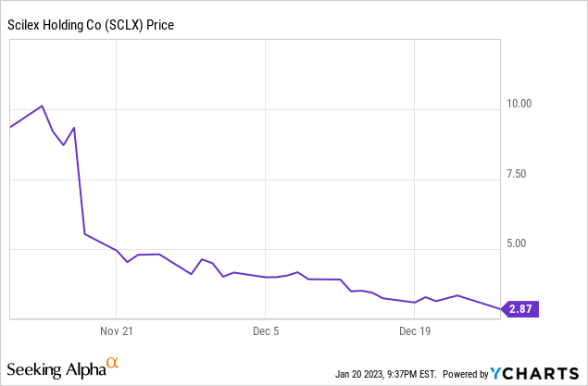This screenshot has width=588, height=386.
Task: Click the Powered by text
Action: pyautogui.click(x=466, y=374)
